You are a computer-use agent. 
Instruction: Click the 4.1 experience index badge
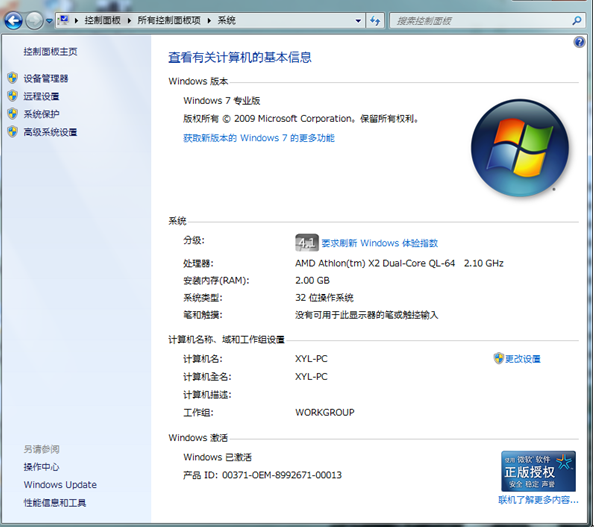[x=306, y=242]
